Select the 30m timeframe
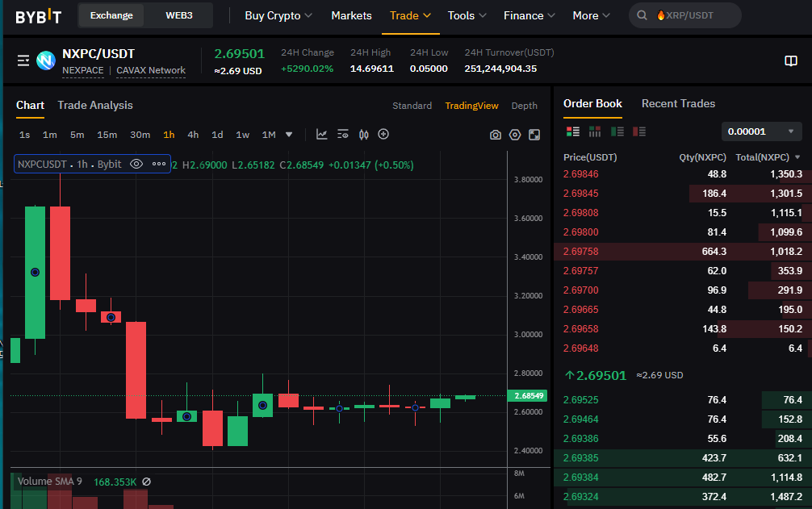The height and width of the screenshot is (509, 812). 140,135
